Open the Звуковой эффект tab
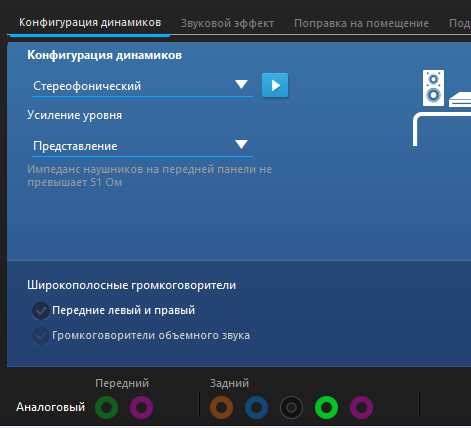 point(227,23)
